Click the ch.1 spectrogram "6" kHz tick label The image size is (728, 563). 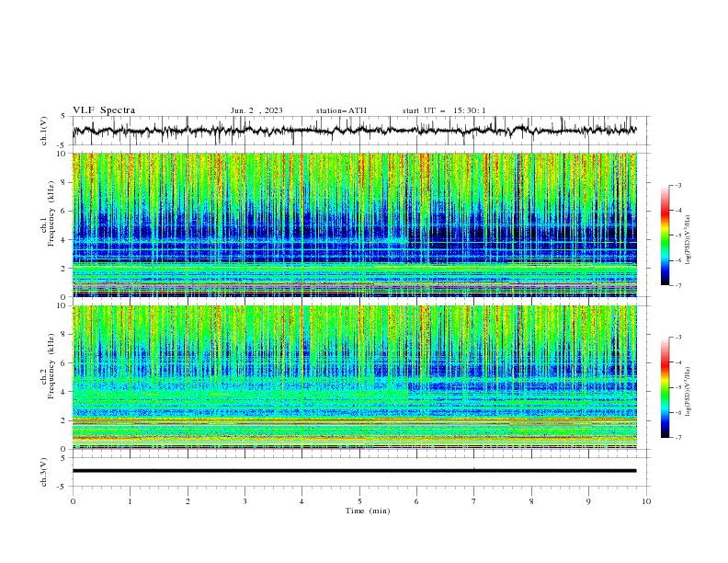65,212
